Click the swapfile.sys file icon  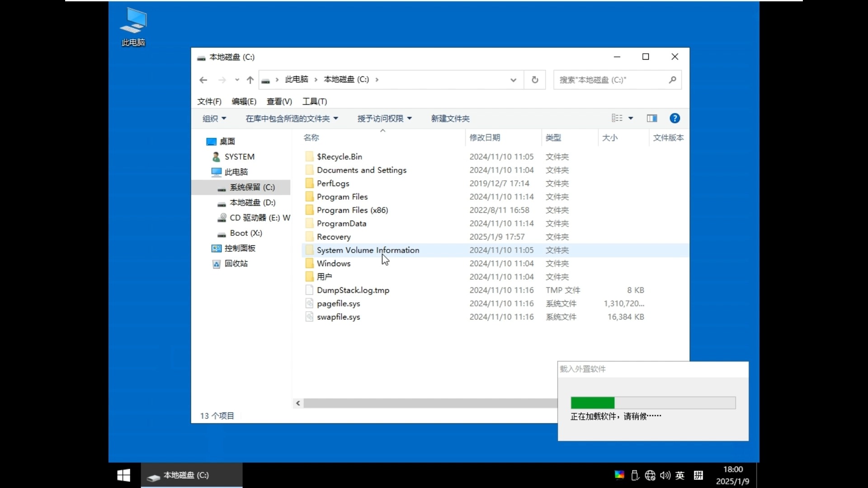click(310, 316)
